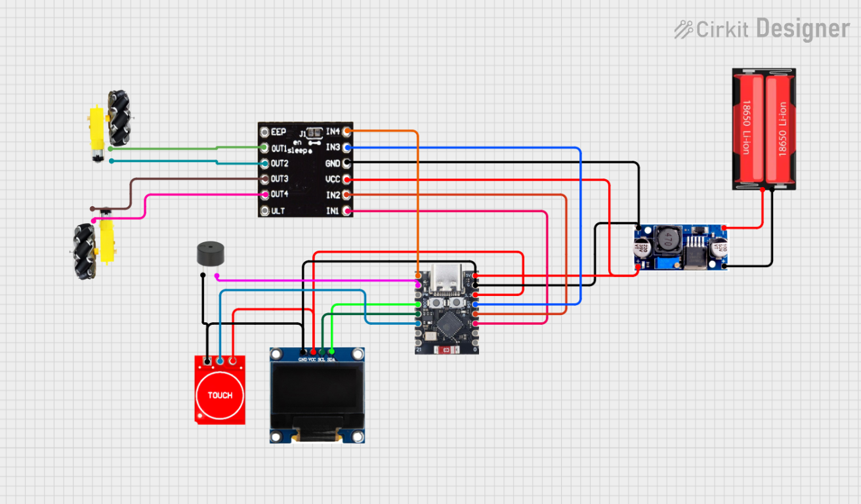Click the red LED component on the microcontroller bottom
This screenshot has width=861, height=504.
pos(447,350)
